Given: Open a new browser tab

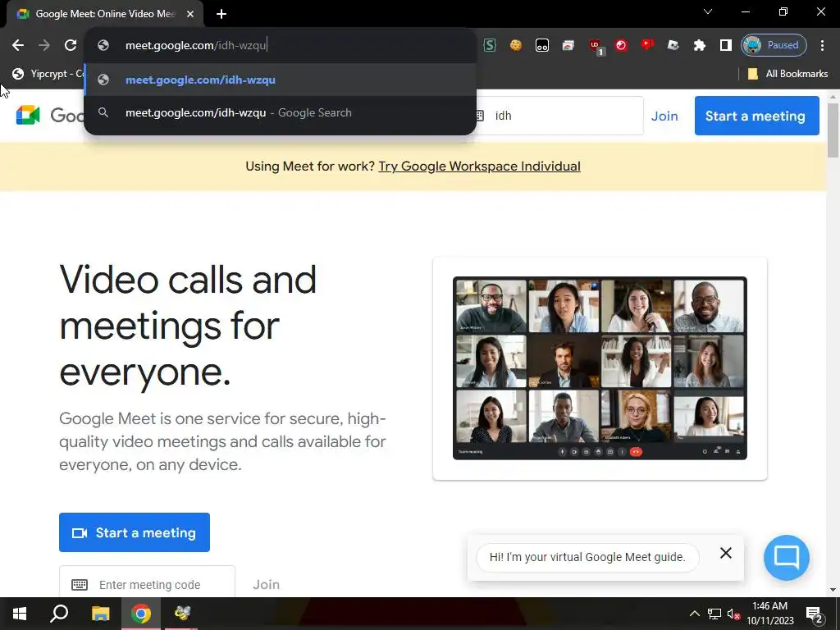Looking at the screenshot, I should [221, 14].
